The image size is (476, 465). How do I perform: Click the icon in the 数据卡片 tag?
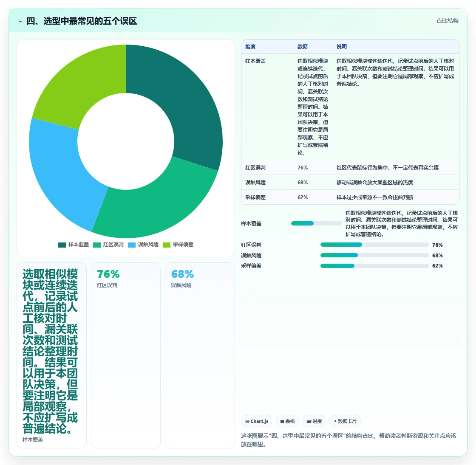pos(335,421)
